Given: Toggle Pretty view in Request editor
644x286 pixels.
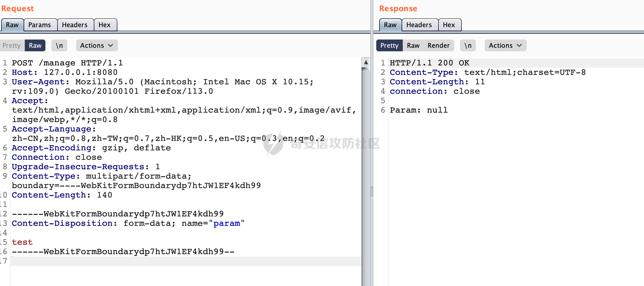Looking at the screenshot, I should coord(11,45).
